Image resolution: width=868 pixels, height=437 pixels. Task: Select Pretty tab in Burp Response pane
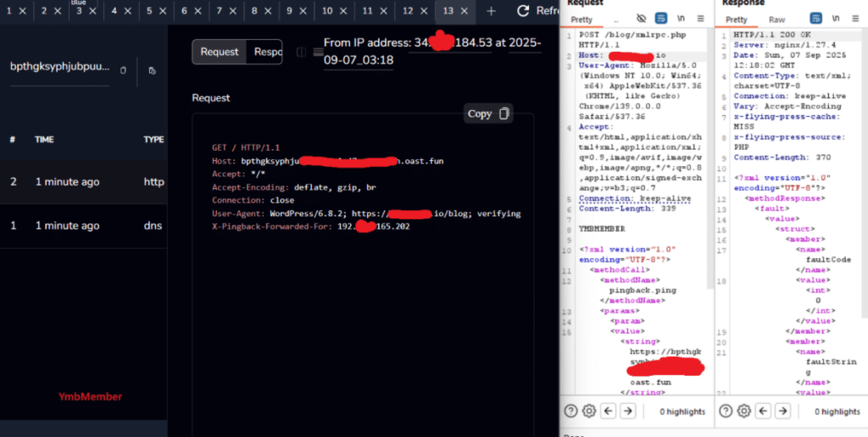coord(737,19)
